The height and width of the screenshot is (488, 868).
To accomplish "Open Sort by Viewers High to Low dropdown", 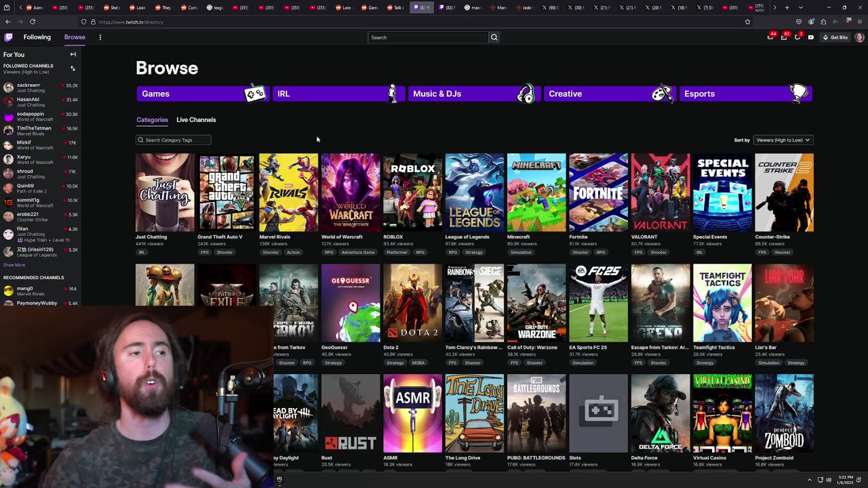I will 783,140.
